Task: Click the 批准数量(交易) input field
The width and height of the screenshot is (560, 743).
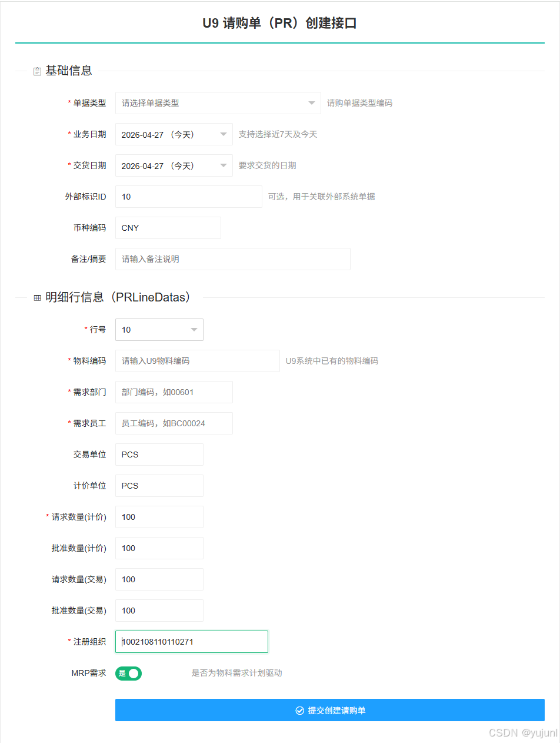Action: point(159,611)
